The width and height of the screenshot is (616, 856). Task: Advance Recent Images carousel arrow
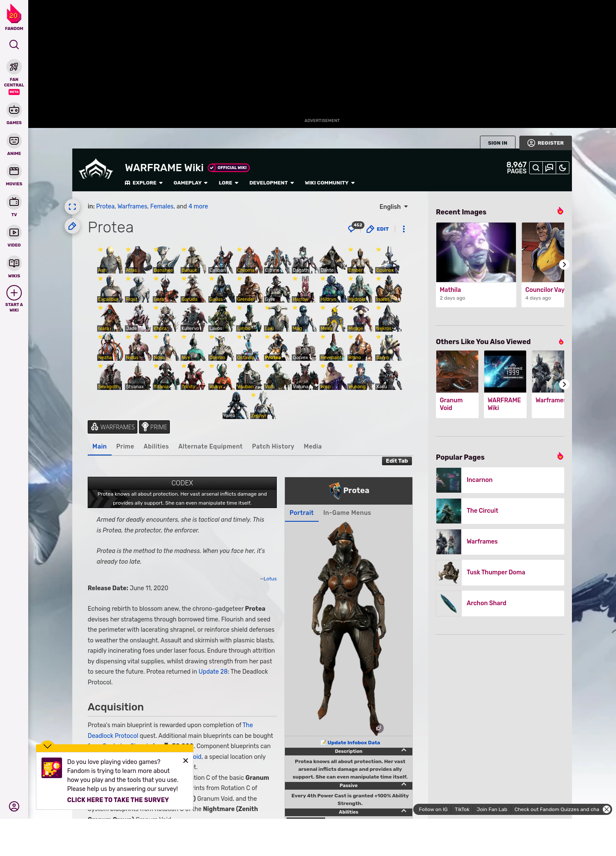click(564, 265)
